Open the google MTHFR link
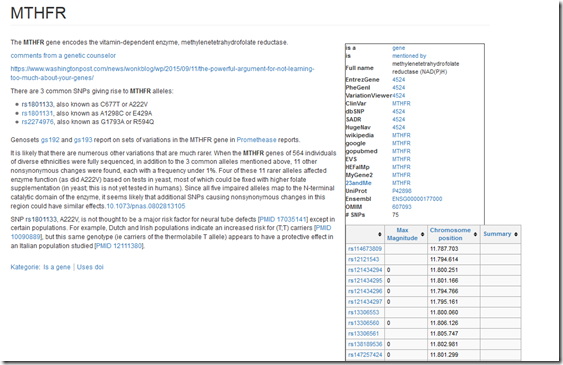The height and width of the screenshot is (365, 563). pyautogui.click(x=401, y=143)
